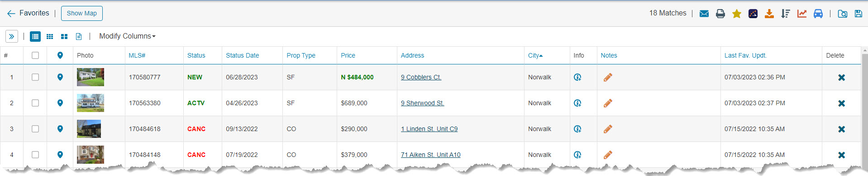The height and width of the screenshot is (176, 868).
Task: Click the Show Map button
Action: (x=82, y=13)
